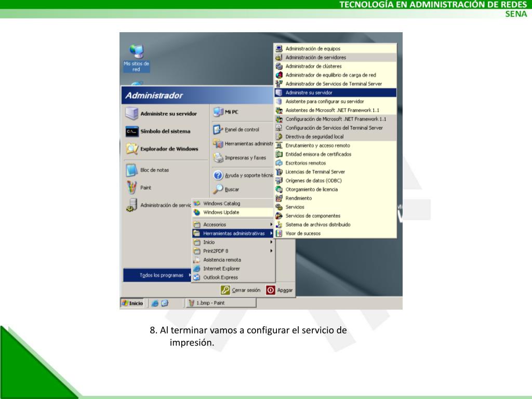
Task: Click the Apagar shutdown button
Action: 280,290
